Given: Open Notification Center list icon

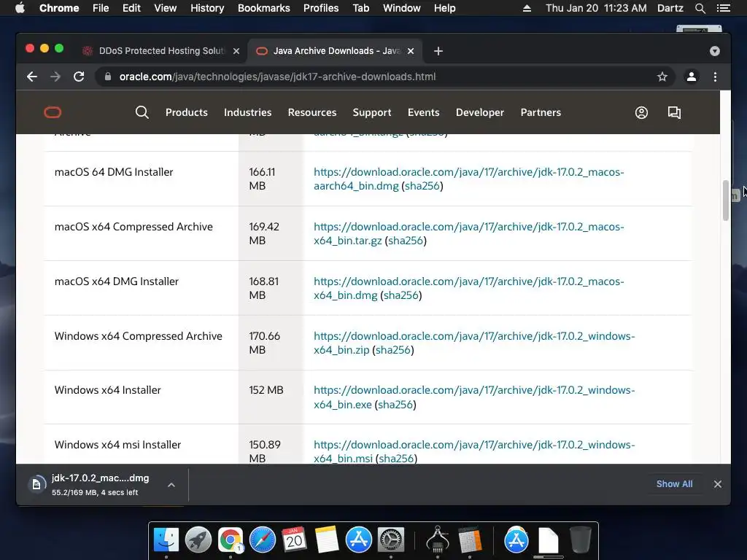Looking at the screenshot, I should pyautogui.click(x=723, y=8).
